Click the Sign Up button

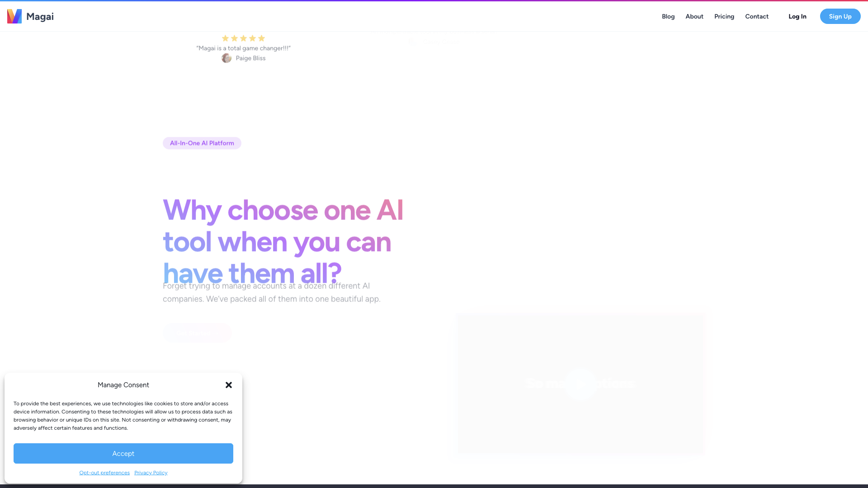pyautogui.click(x=840, y=16)
